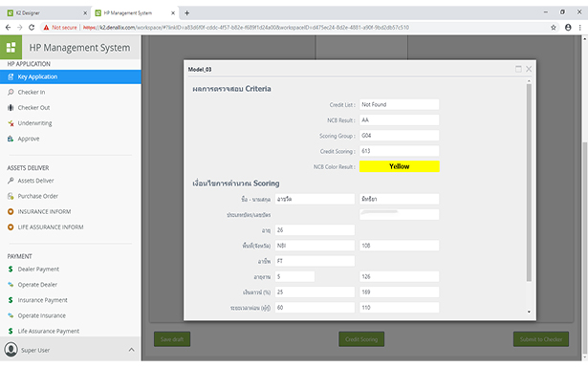Click the NCB Result field showing AA
588x367 pixels.
point(399,120)
